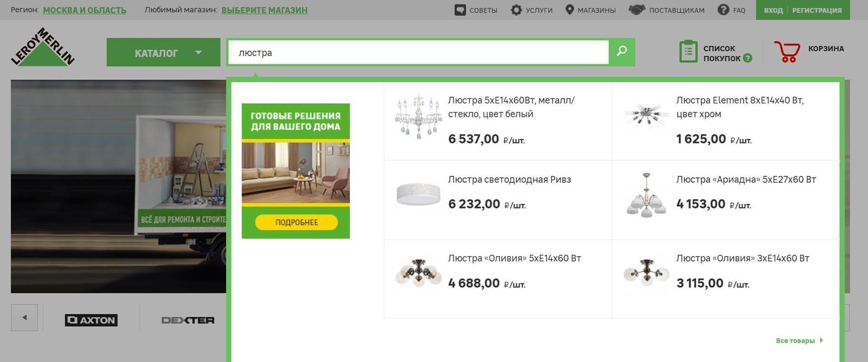Open the shopping list clipboard icon
Image resolution: width=868 pixels, height=362 pixels.
[x=688, y=51]
